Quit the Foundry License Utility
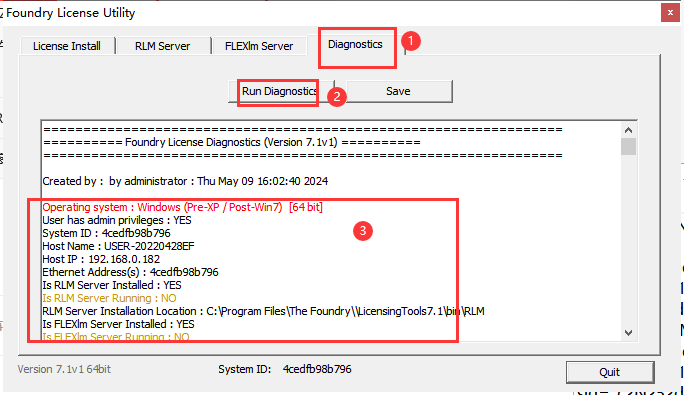The height and width of the screenshot is (395, 684). (x=610, y=372)
